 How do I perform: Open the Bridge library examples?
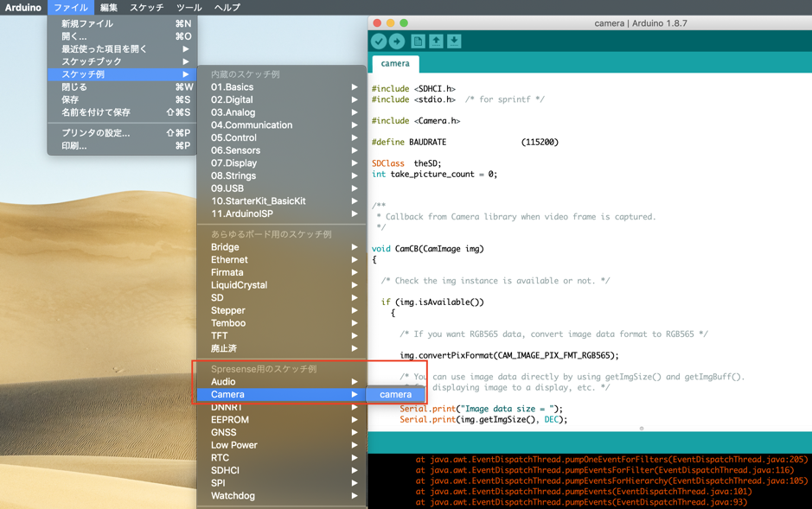pos(282,247)
